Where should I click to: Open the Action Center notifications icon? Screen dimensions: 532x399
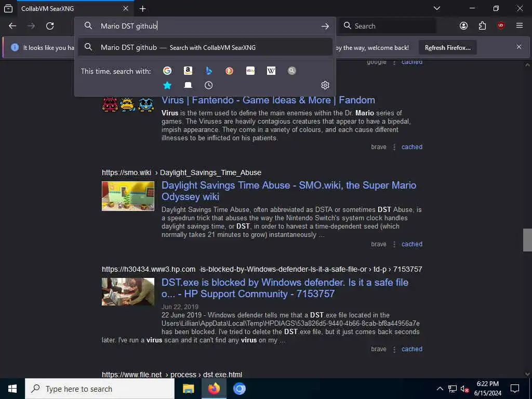pyautogui.click(x=515, y=389)
